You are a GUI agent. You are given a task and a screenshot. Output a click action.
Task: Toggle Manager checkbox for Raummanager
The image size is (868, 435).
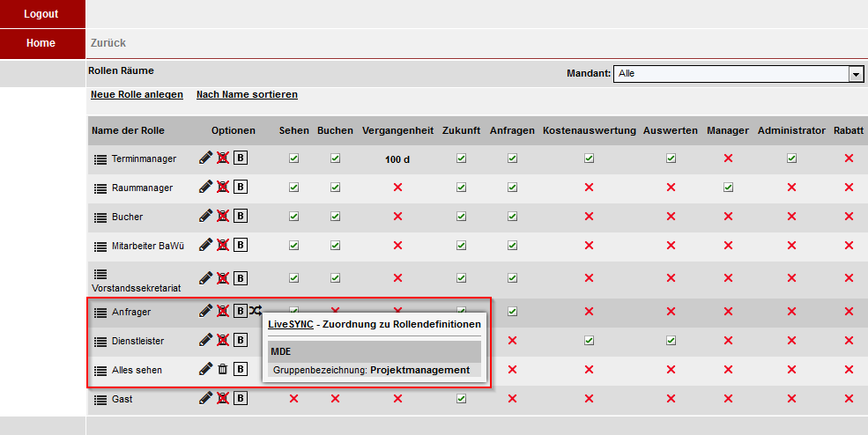[728, 187]
